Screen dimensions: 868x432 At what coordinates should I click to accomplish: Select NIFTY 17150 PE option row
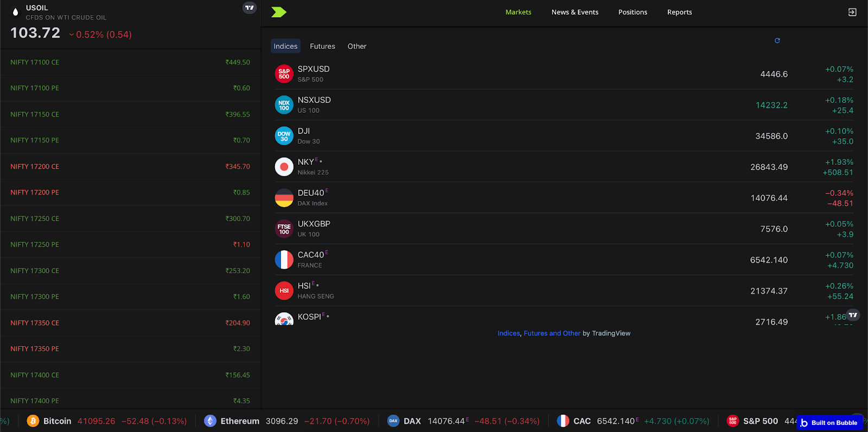[130, 140]
